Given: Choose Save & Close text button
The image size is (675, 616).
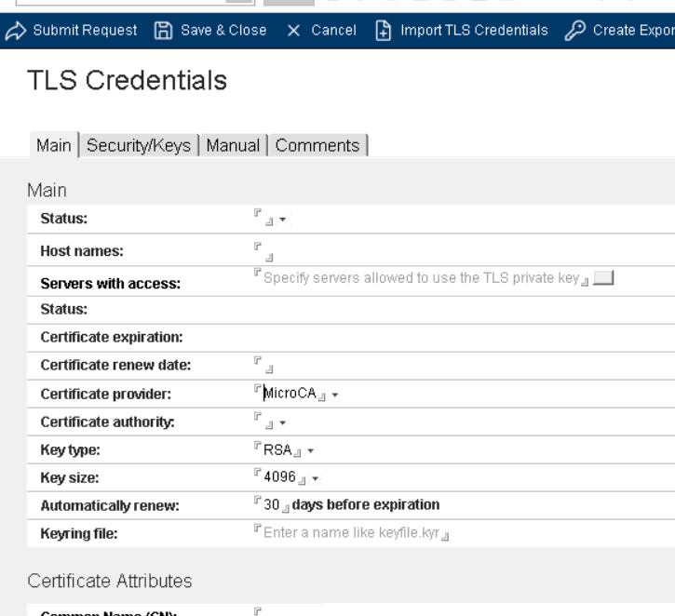Looking at the screenshot, I should [x=223, y=31].
